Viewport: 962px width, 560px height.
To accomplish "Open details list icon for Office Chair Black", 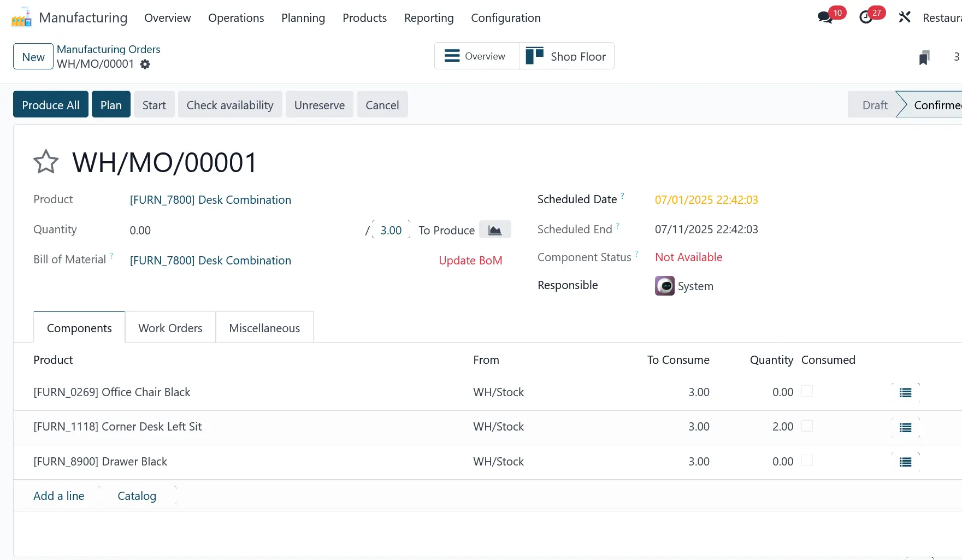I will click(905, 393).
